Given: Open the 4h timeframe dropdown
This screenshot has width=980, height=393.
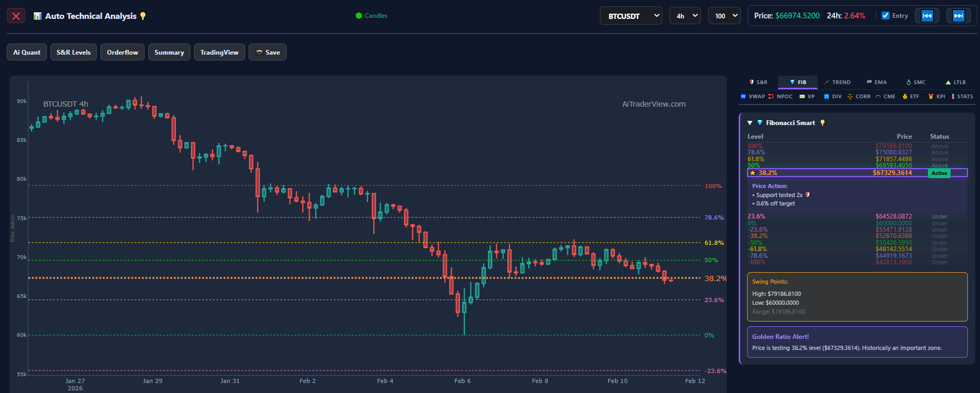Looking at the screenshot, I should point(685,16).
